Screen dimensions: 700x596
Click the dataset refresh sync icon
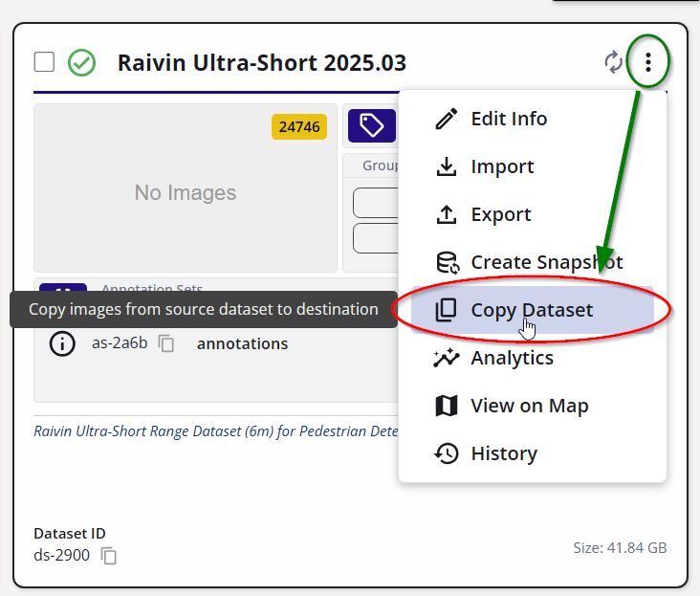coord(613,62)
